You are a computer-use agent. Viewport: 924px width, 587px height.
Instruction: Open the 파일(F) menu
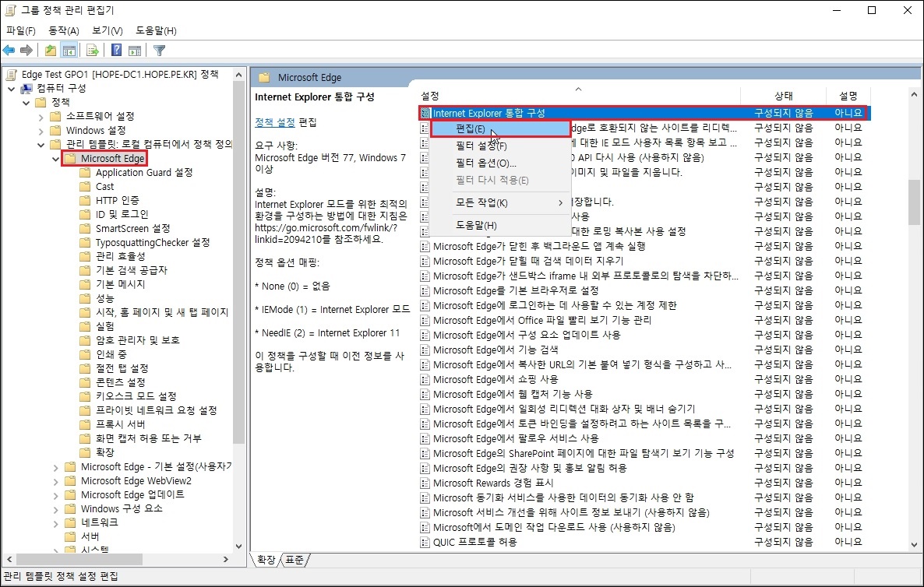(21, 30)
